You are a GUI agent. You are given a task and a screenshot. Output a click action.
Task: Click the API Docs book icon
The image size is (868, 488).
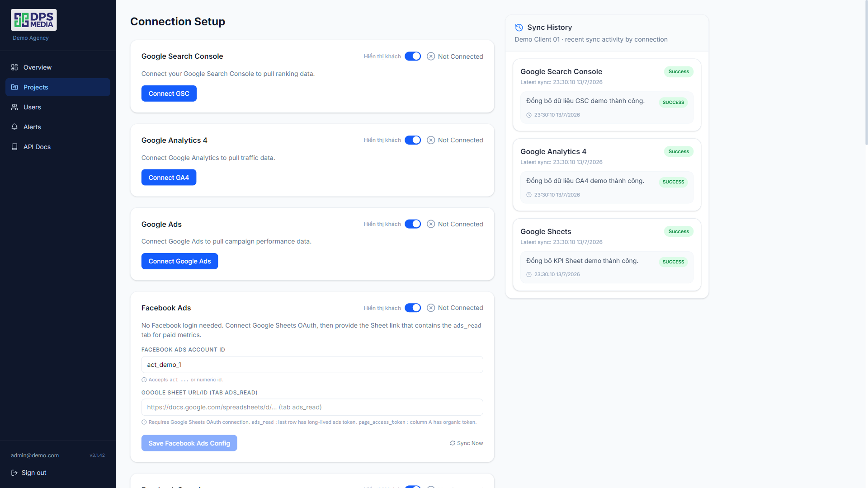pos(14,147)
